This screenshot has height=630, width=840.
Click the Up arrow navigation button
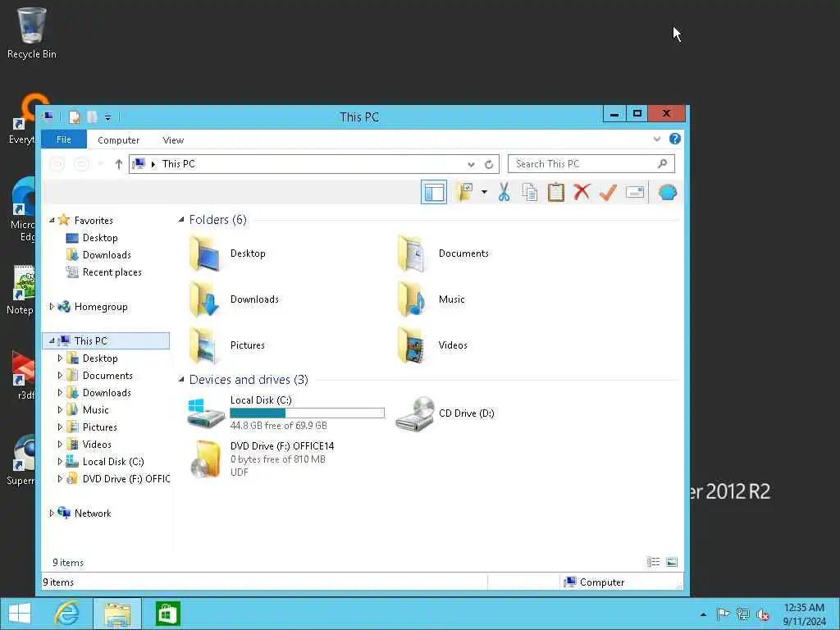119,164
